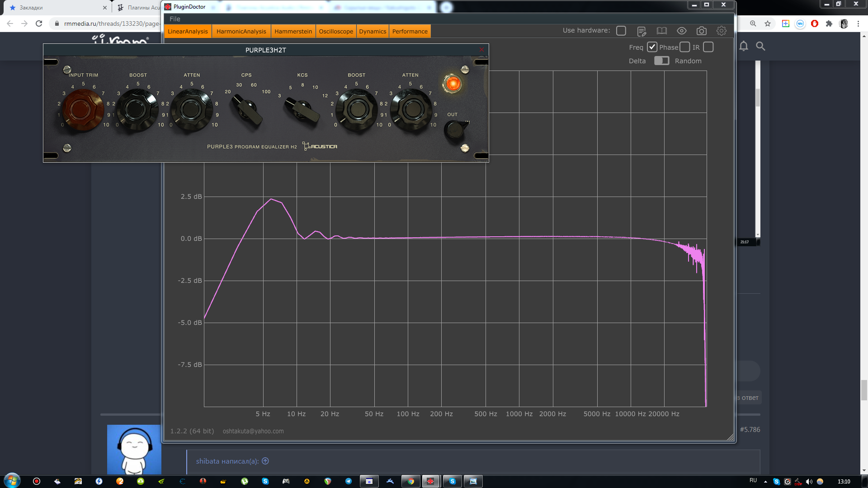Uncheck the Freq checkbox
The height and width of the screenshot is (488, 868).
652,47
